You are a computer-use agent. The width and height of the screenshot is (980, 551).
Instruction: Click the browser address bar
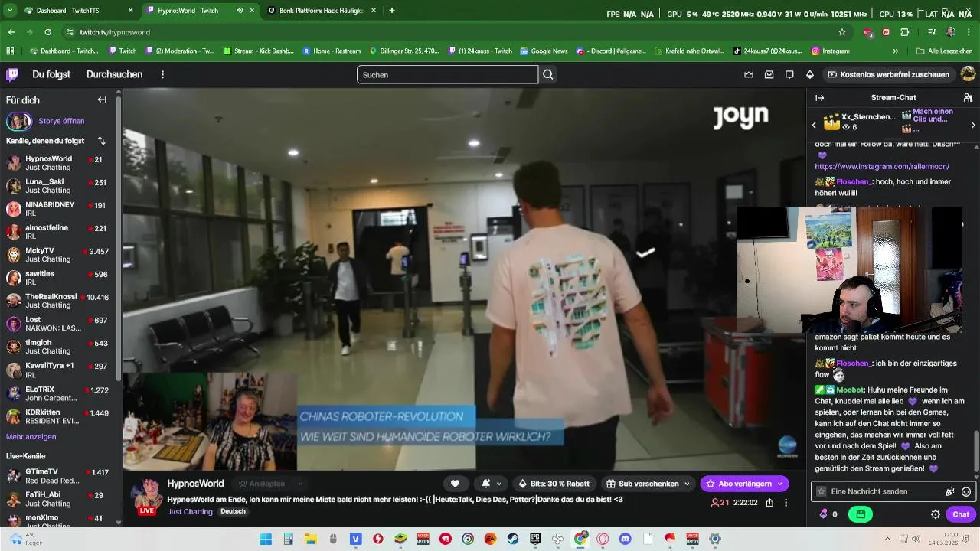pyautogui.click(x=452, y=32)
